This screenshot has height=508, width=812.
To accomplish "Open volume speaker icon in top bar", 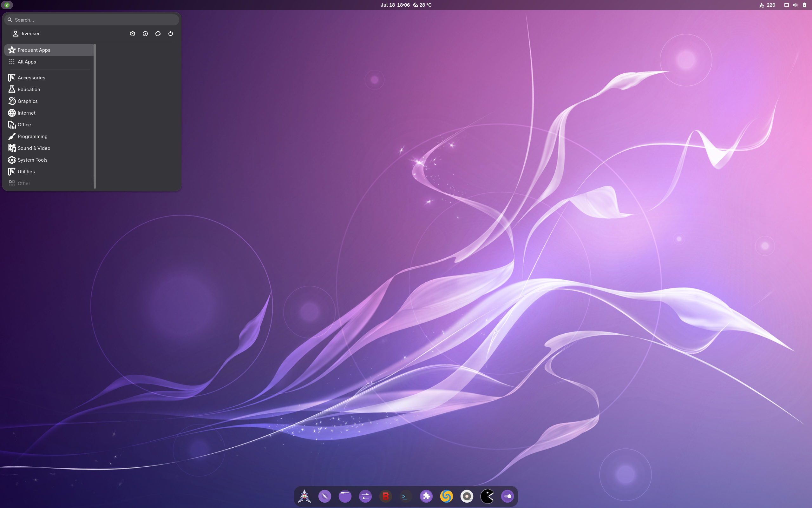I will tap(795, 5).
